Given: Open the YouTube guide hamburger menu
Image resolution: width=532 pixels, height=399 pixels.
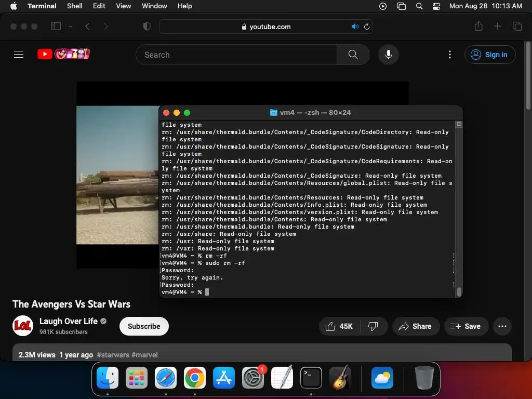Looking at the screenshot, I should coord(19,54).
